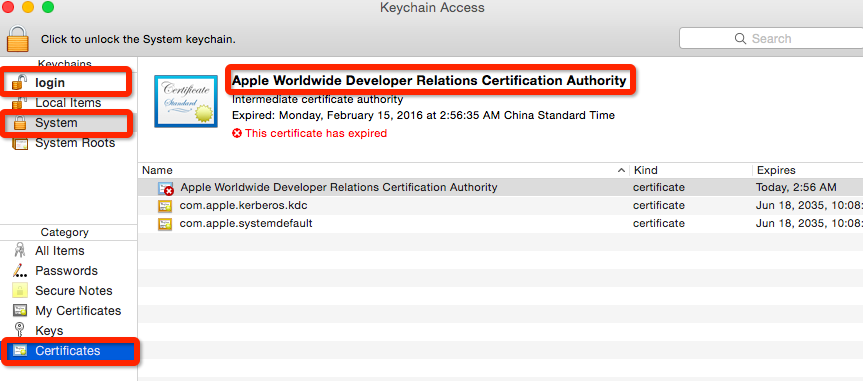863x381 pixels.
Task: Click the login keychain unlocked padlock icon
Action: [20, 83]
